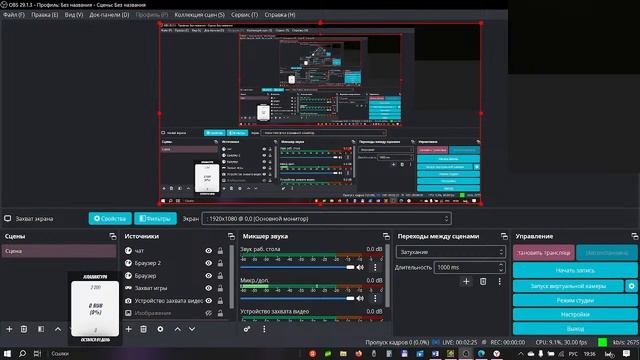Image resolution: width=640 pixels, height=360 pixels.
Task: Open Затухание transition dropdown
Action: coord(451,252)
